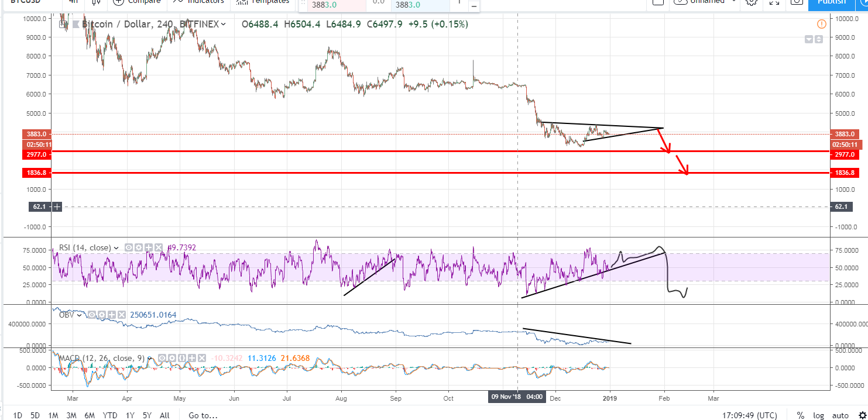The height and width of the screenshot is (420, 868).
Task: Toggle the log scale button
Action: pos(819,415)
